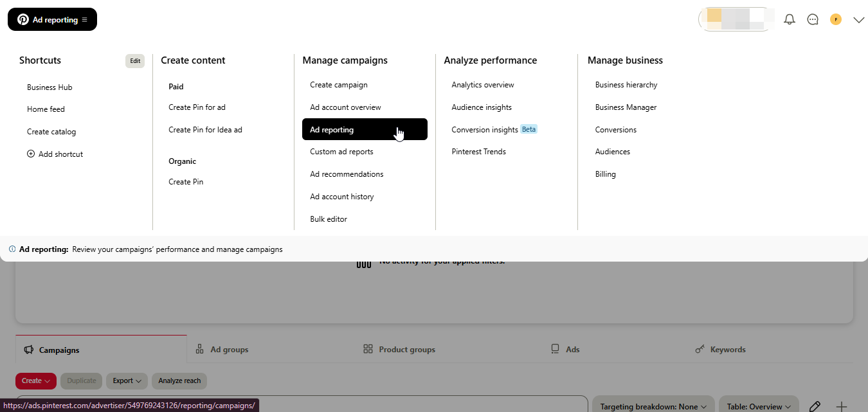Open the messages chat bubble icon
The image size is (868, 412).
tap(813, 20)
